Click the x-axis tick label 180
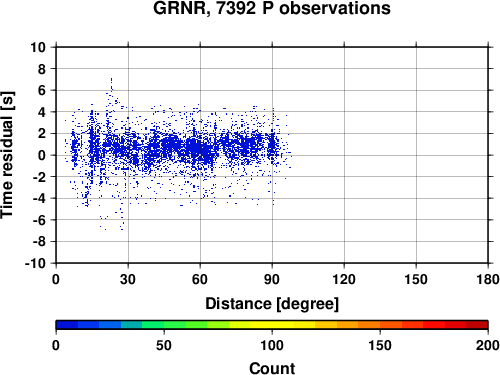The image size is (500, 375). [488, 279]
